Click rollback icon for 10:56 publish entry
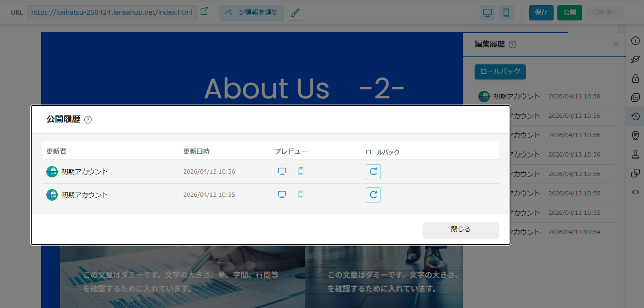The width and height of the screenshot is (644, 308). (373, 171)
